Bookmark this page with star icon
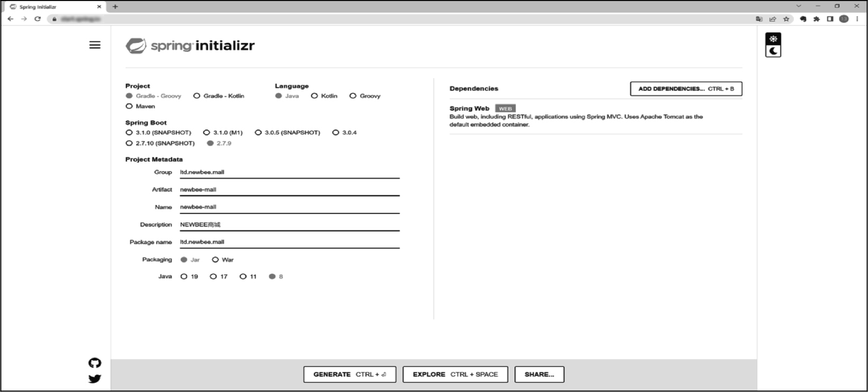Viewport: 868px width, 392px height. pos(786,19)
